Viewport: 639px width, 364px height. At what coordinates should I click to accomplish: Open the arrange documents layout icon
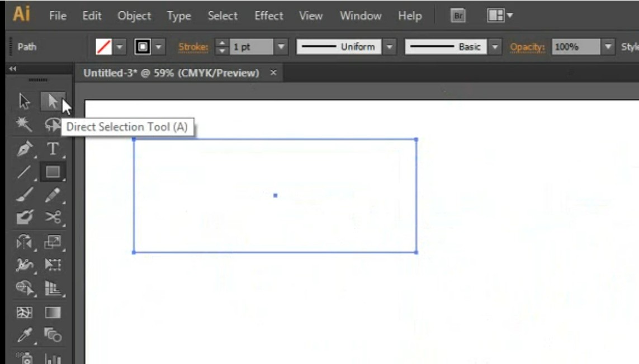[x=500, y=16]
